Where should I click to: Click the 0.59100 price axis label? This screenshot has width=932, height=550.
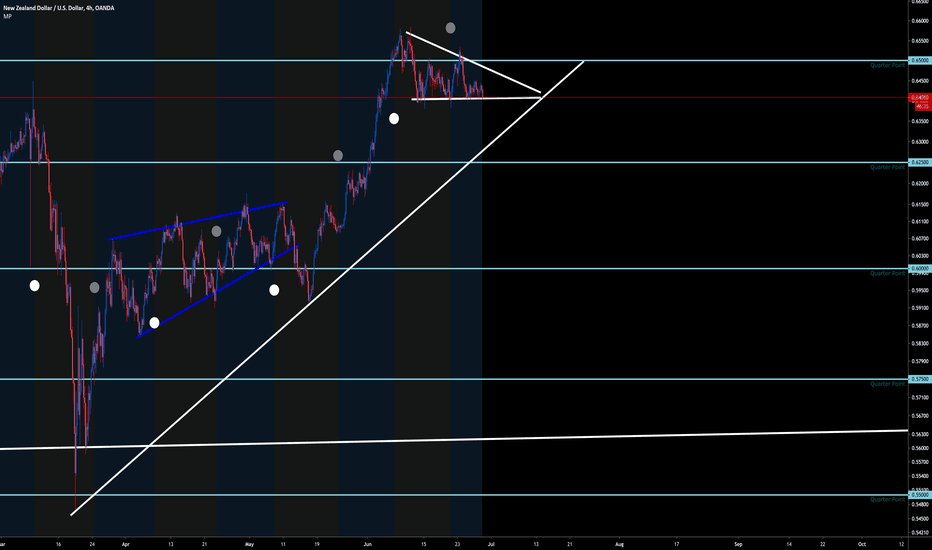(x=920, y=308)
